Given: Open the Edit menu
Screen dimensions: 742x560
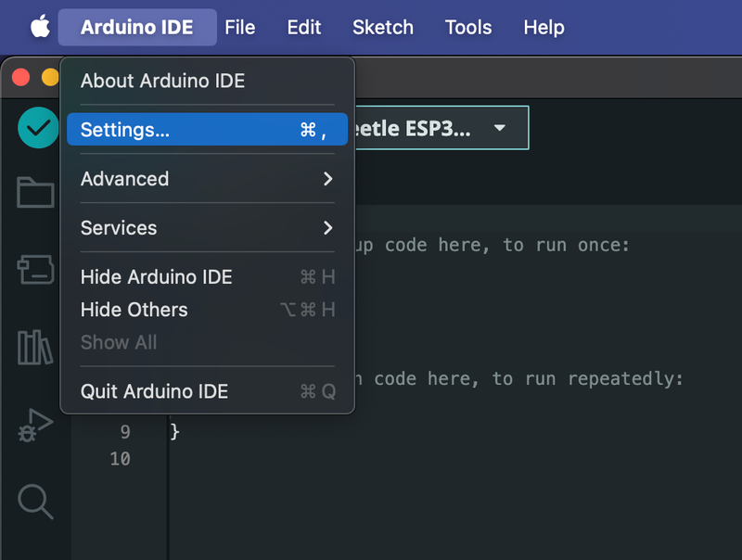Looking at the screenshot, I should (304, 27).
